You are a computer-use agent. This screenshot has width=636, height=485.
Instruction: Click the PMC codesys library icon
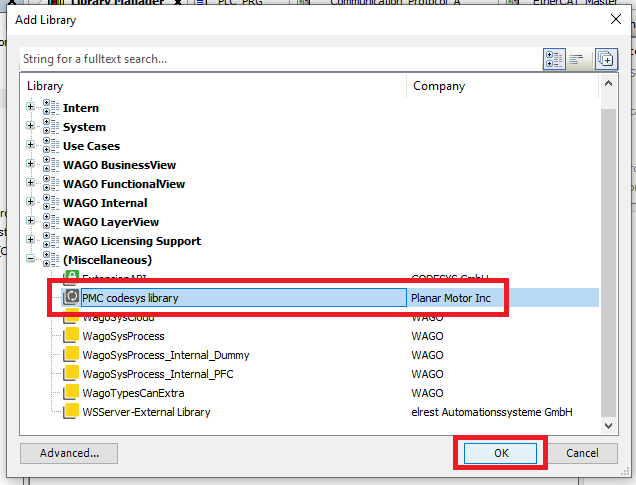pyautogui.click(x=71, y=297)
